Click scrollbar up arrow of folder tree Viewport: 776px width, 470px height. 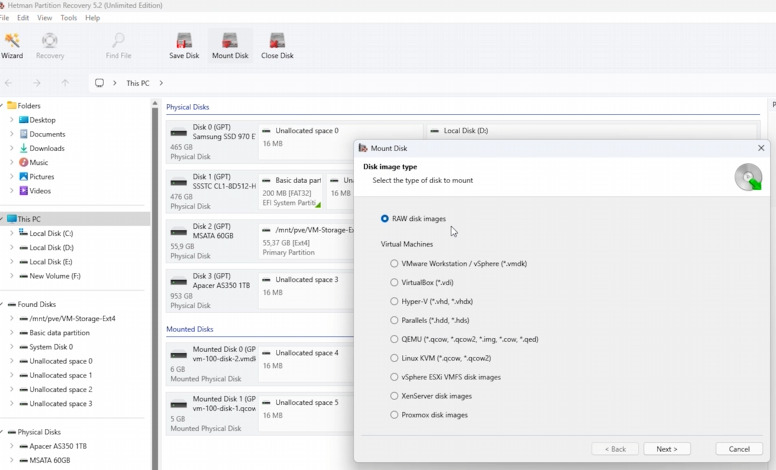[155, 103]
